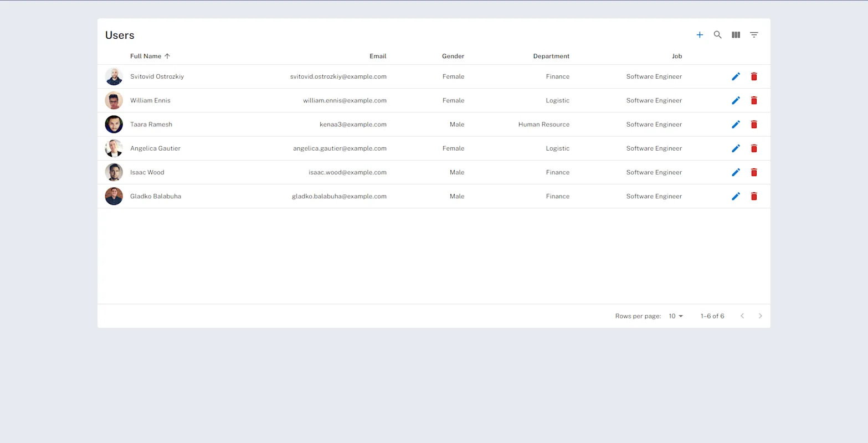This screenshot has width=868, height=443.
Task: Sort by Job column header
Action: tap(677, 56)
